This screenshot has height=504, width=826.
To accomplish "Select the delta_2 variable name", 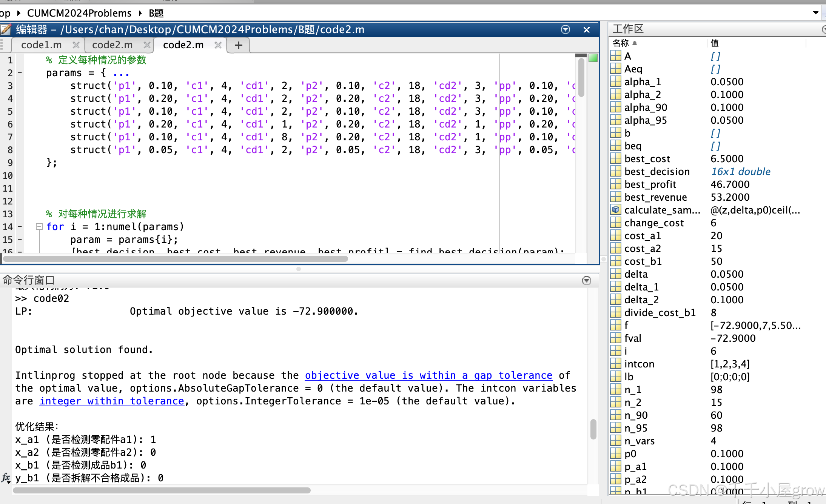I will pos(642,300).
